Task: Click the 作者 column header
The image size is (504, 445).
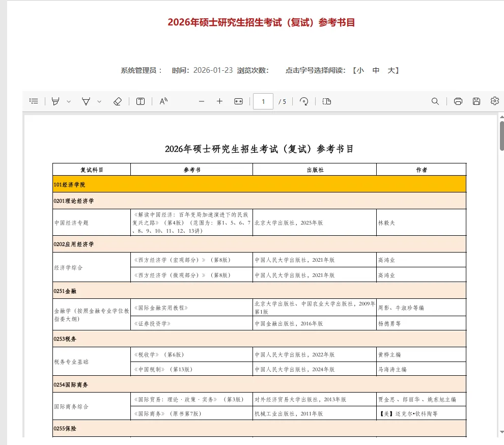Action: (x=422, y=170)
